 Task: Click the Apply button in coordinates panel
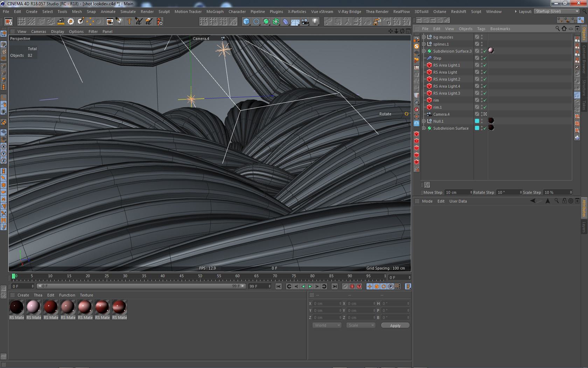click(395, 326)
